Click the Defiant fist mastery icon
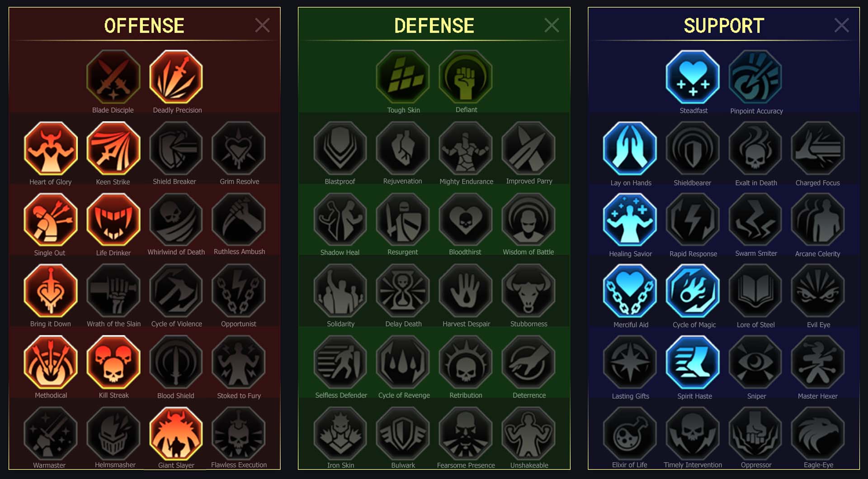The height and width of the screenshot is (479, 868). tap(466, 77)
